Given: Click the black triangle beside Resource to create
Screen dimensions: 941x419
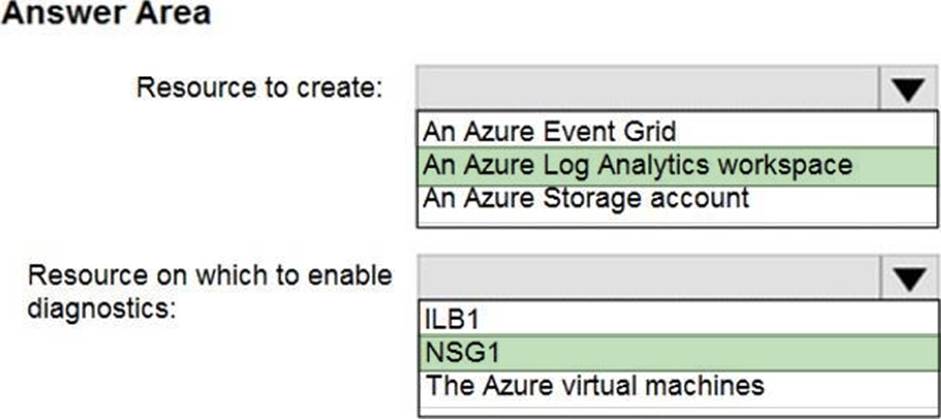Looking at the screenshot, I should pos(908,90).
